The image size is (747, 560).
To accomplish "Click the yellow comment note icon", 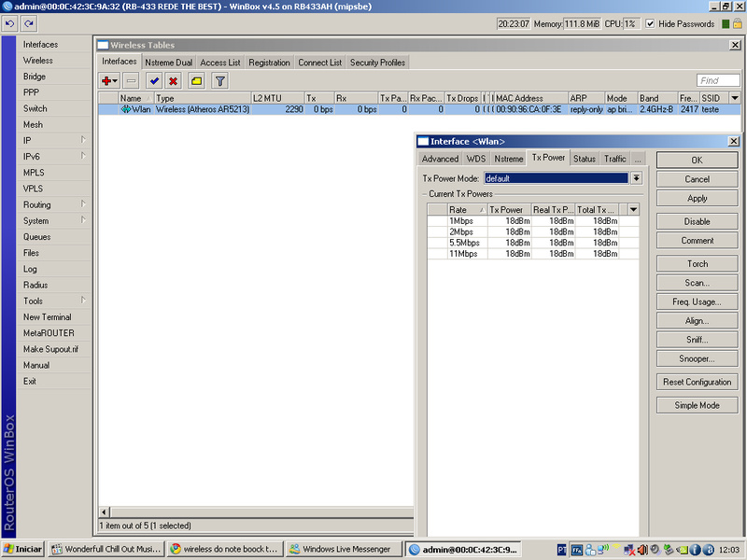I will click(x=196, y=81).
